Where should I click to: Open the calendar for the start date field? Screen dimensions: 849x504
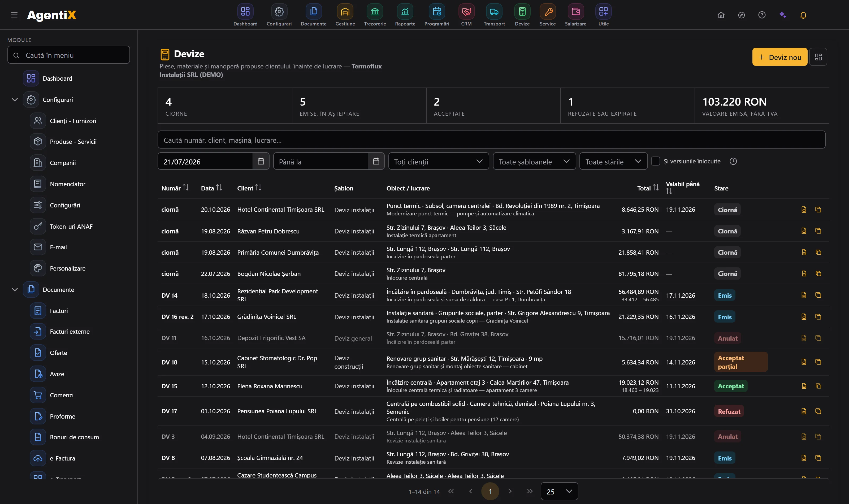(261, 161)
